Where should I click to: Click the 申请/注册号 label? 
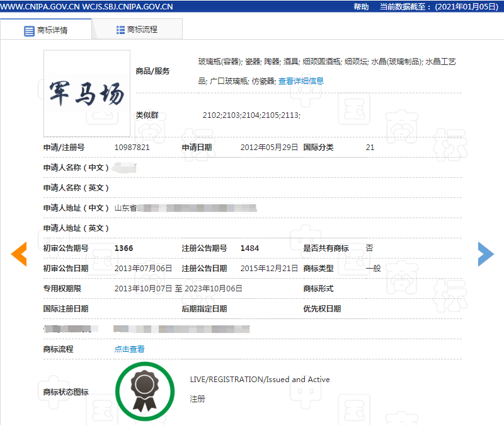click(x=64, y=148)
